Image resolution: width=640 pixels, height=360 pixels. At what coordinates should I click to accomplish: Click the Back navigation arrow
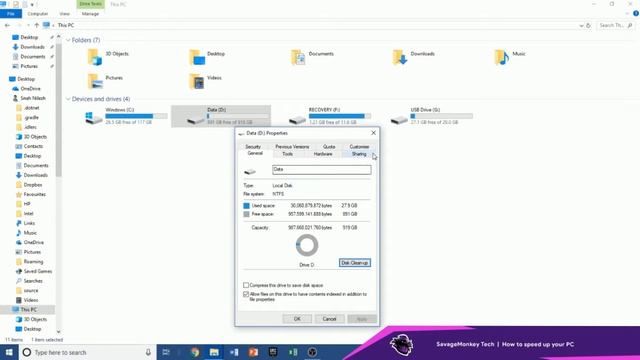[7, 25]
